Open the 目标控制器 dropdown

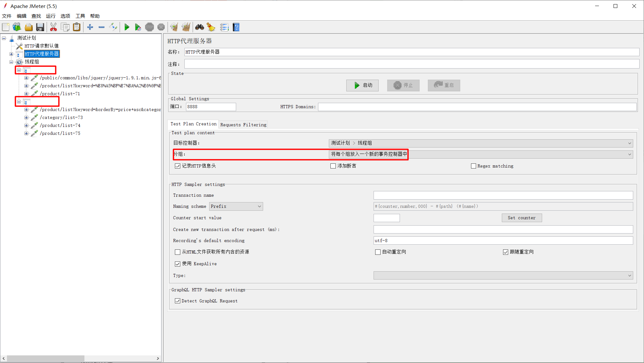[x=481, y=143]
